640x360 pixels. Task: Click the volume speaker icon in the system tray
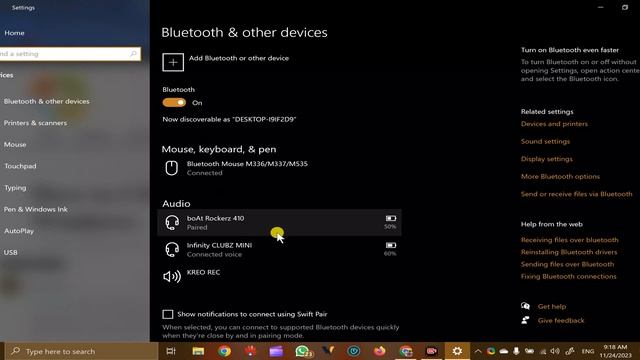coord(555,351)
